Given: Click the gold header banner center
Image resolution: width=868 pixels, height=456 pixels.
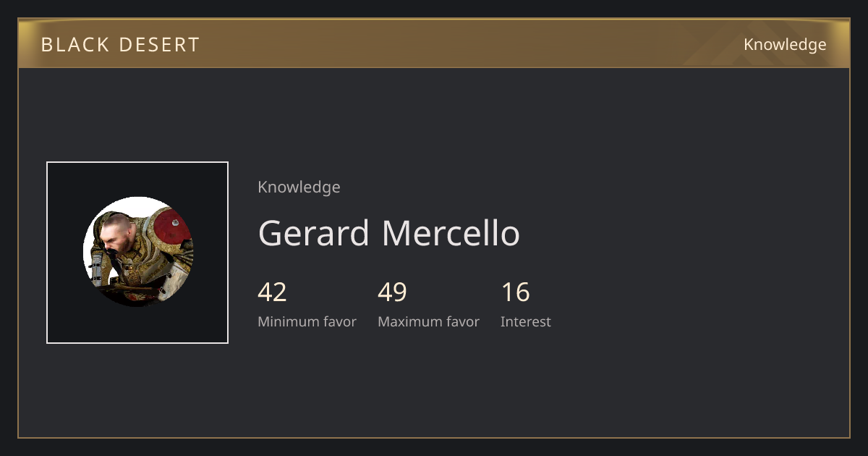Looking at the screenshot, I should (434, 43).
